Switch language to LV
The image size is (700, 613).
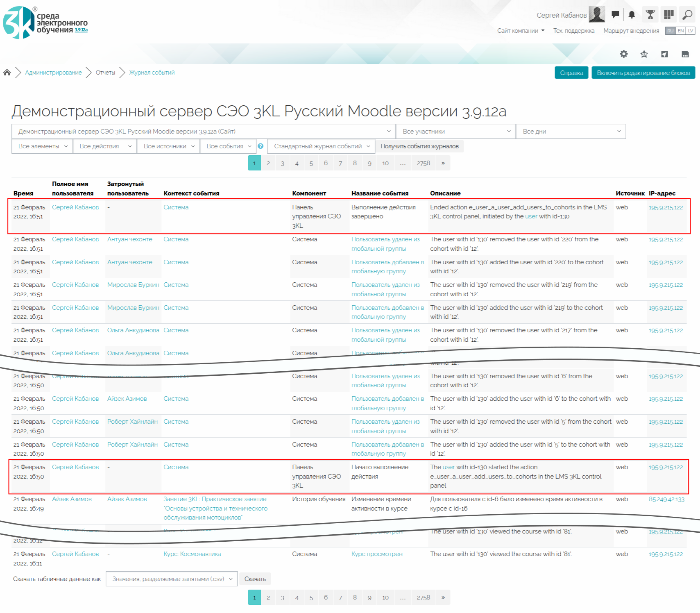pos(691,31)
